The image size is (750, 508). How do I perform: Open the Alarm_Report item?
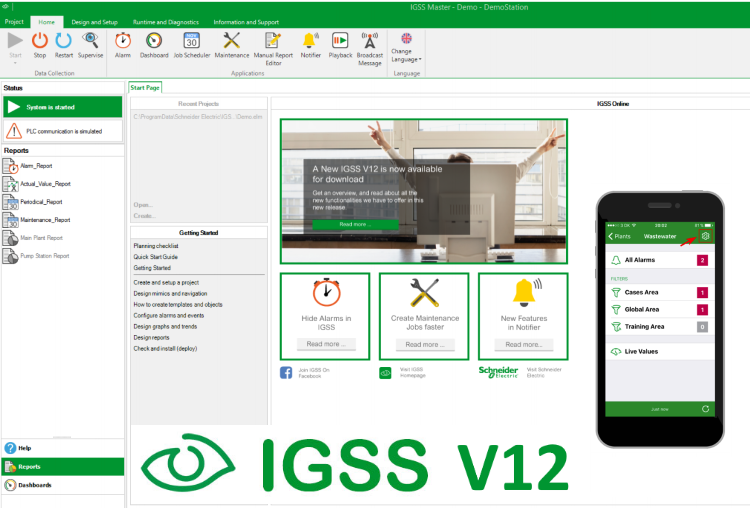pyautogui.click(x=36, y=166)
